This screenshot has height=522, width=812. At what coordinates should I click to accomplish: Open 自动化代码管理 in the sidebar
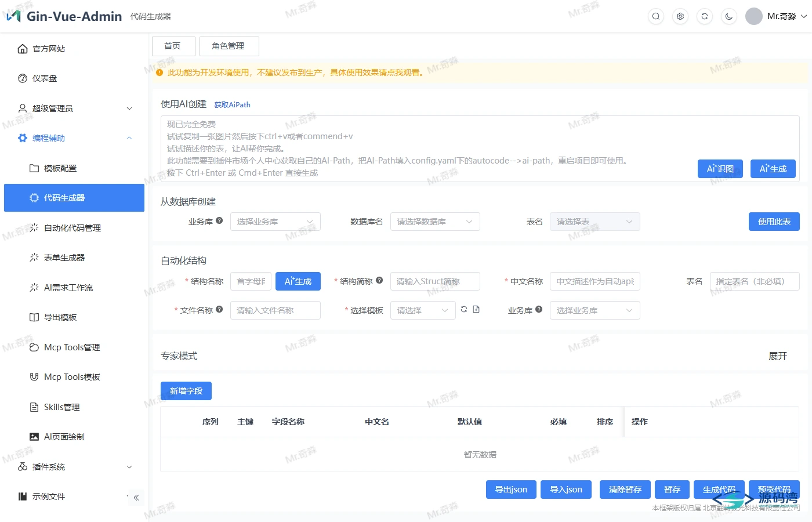click(74, 228)
